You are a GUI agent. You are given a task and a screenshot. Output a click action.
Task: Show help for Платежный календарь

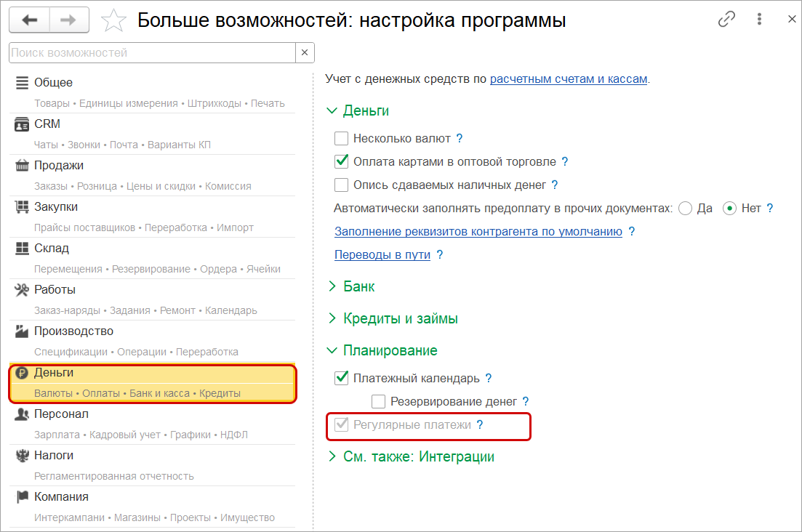click(x=489, y=378)
